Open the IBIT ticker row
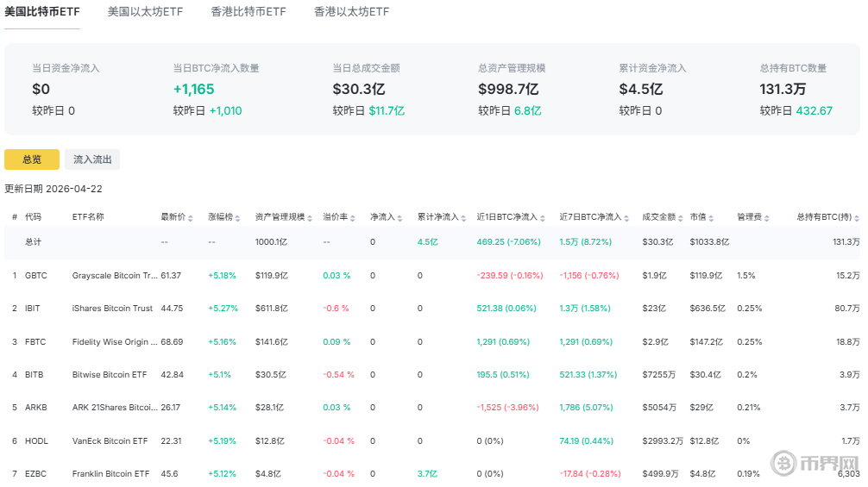This screenshot has height=487, width=868. tap(33, 308)
